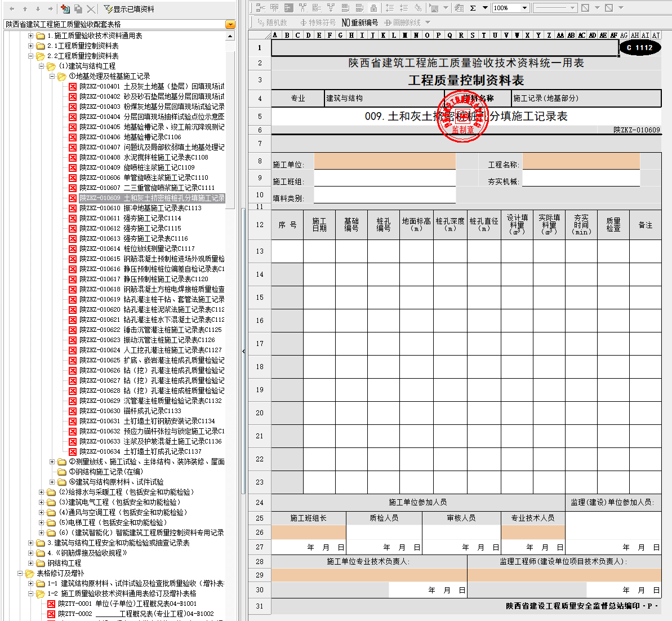Select 陕ZKZ-010617 静压预制桩施工记录表

pos(144,279)
